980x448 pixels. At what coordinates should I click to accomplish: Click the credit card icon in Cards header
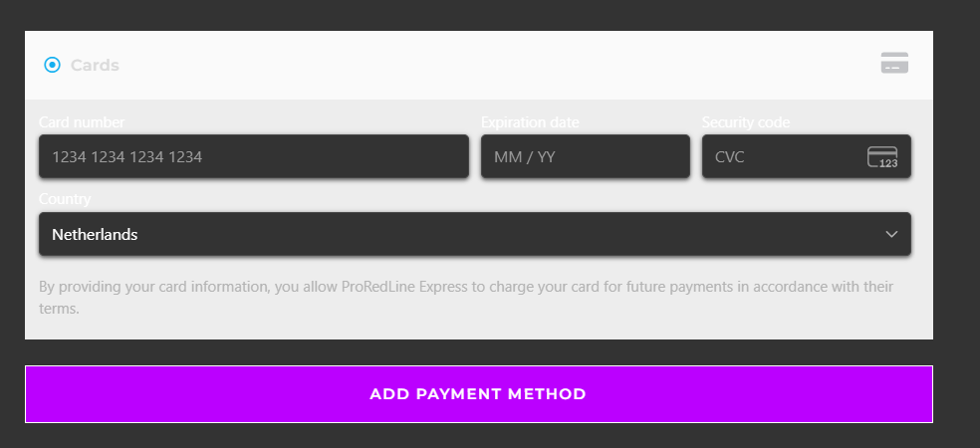(x=894, y=63)
